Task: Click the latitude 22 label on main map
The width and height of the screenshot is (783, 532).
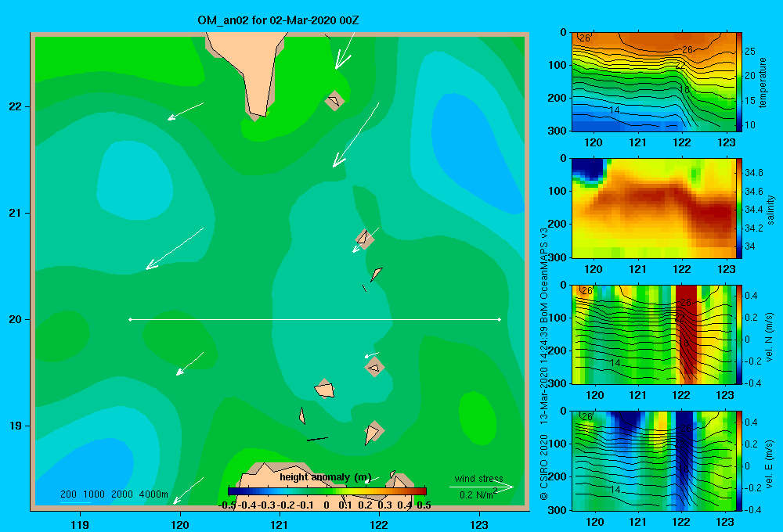Action: click(x=16, y=106)
